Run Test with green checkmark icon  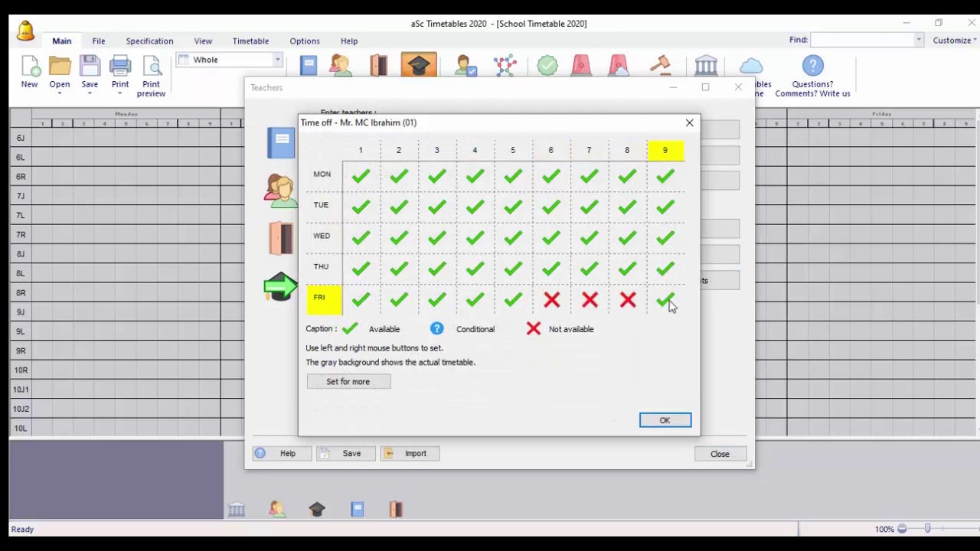point(547,66)
